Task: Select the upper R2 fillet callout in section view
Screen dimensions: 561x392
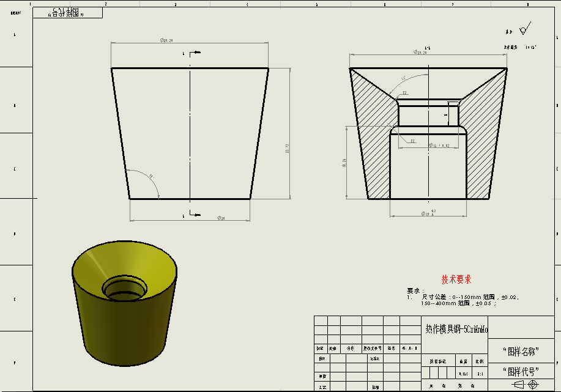Action: [404, 92]
